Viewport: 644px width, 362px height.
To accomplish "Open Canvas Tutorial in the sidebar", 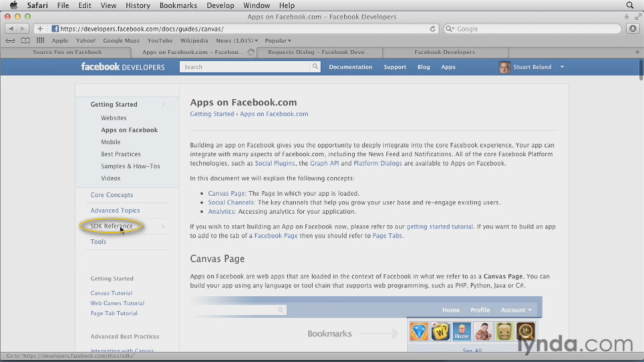I will point(111,293).
